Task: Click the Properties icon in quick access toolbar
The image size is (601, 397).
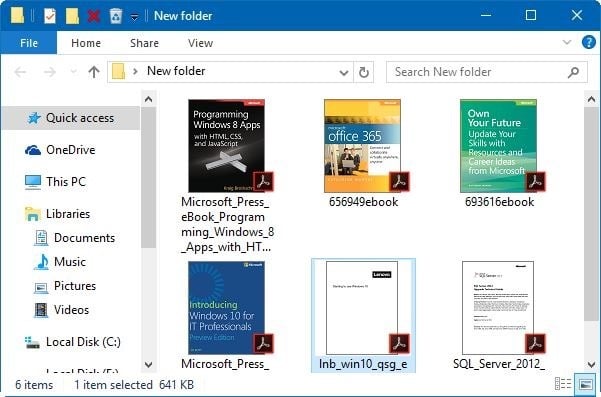Action: click(50, 16)
